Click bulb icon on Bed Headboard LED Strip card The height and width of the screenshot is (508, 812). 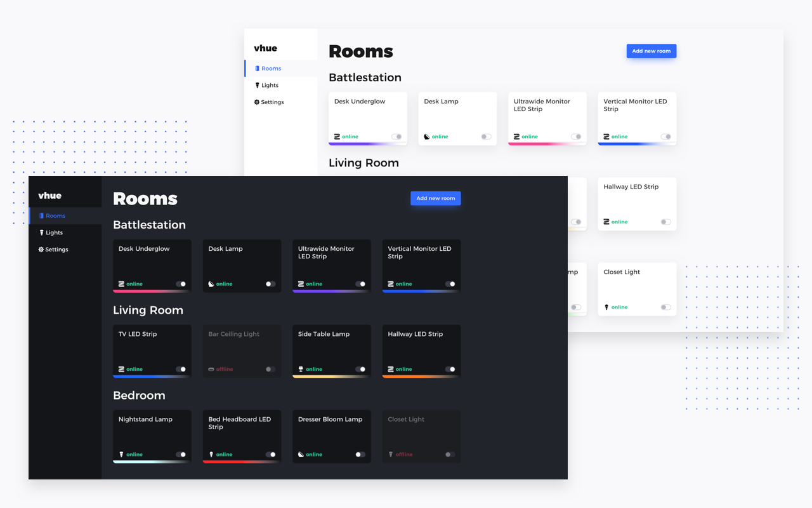[211, 455]
